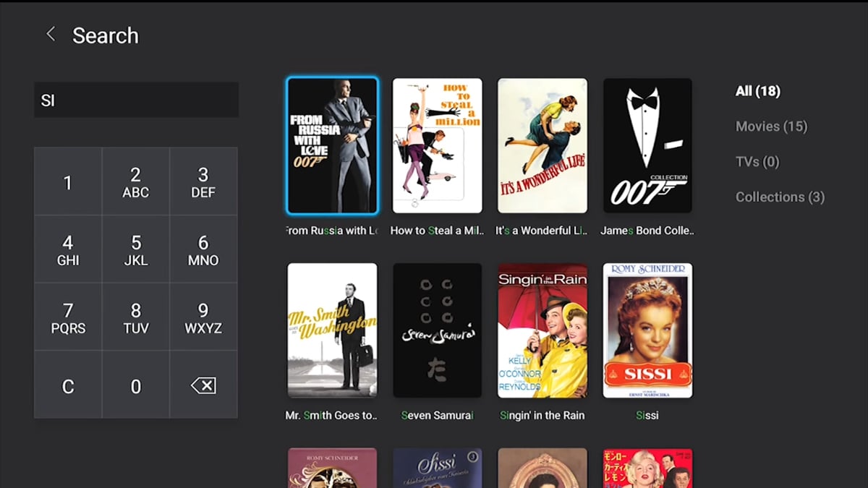Go back using the arrow beside Search
The height and width of the screenshot is (488, 868).
click(51, 34)
